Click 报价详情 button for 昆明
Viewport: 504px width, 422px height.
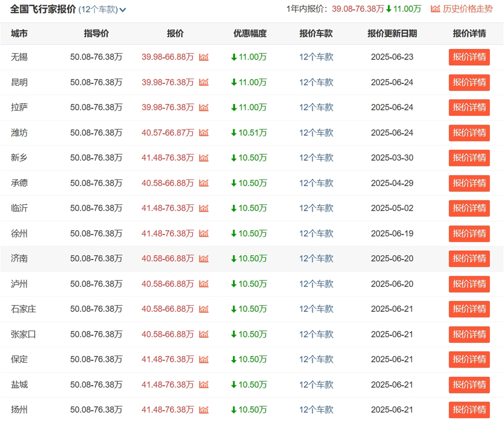click(x=469, y=82)
